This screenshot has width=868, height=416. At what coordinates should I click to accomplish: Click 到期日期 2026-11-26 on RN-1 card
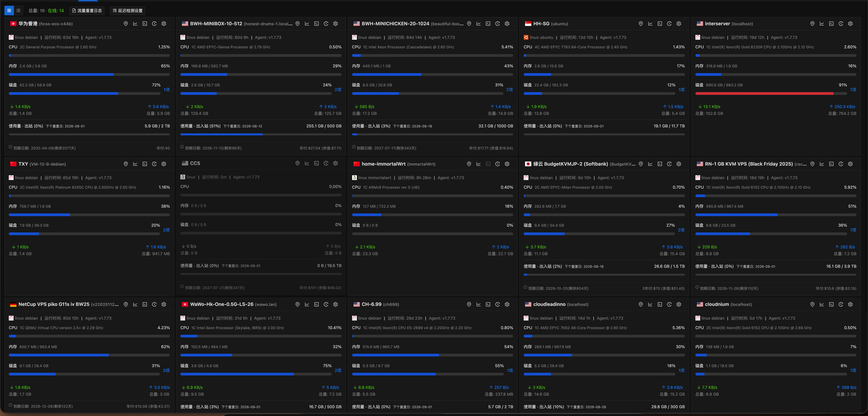click(729, 289)
